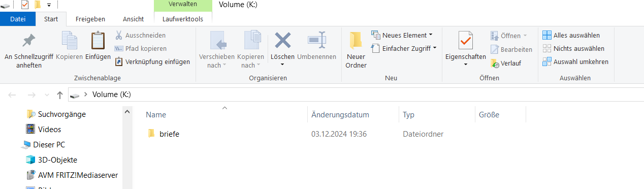
Task: Click Alles auswählen
Action: click(x=571, y=35)
